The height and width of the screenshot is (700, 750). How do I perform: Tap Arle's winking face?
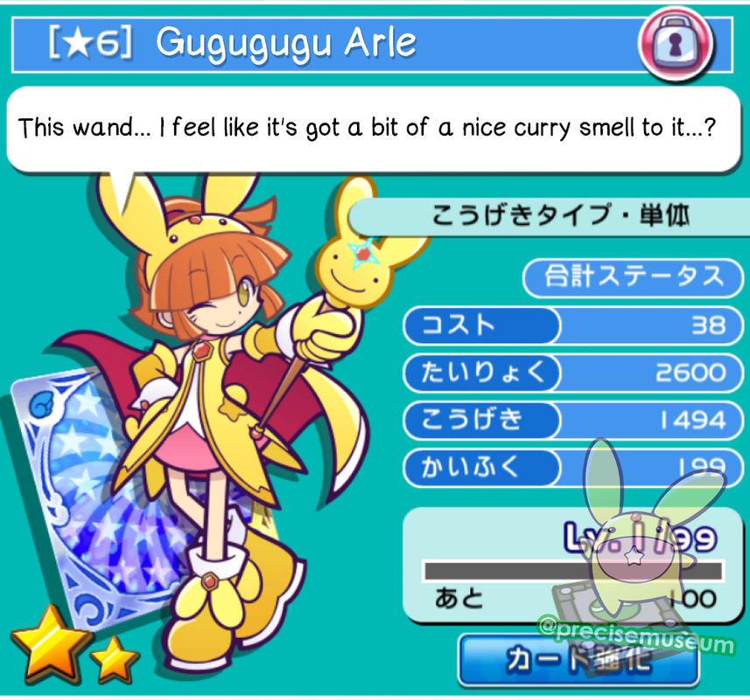[x=220, y=306]
